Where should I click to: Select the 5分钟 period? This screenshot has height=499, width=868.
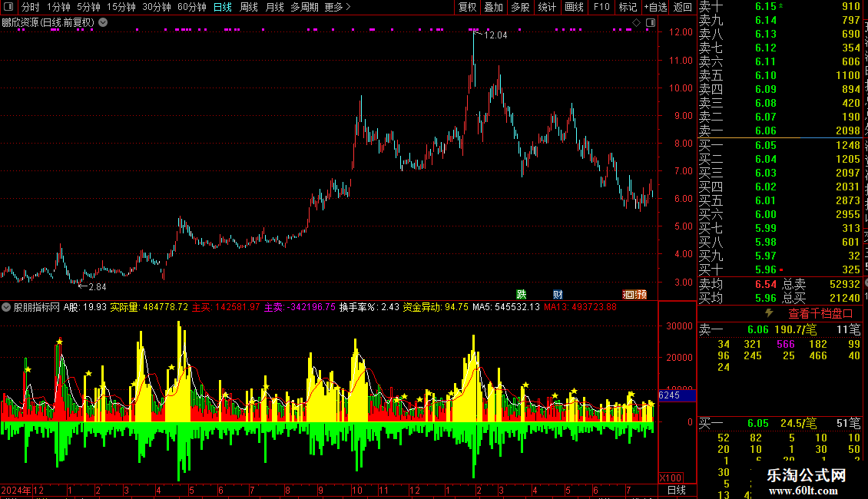(x=88, y=7)
